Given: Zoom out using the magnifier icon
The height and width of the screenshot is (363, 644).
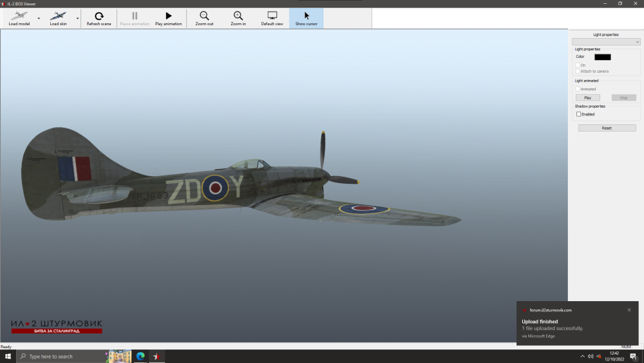Looking at the screenshot, I should [204, 15].
